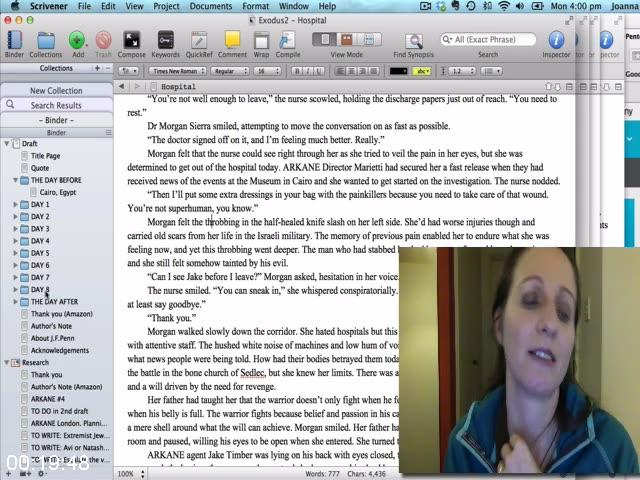The height and width of the screenshot is (480, 640).
Task: Open the Keywords panel
Action: [x=166, y=41]
